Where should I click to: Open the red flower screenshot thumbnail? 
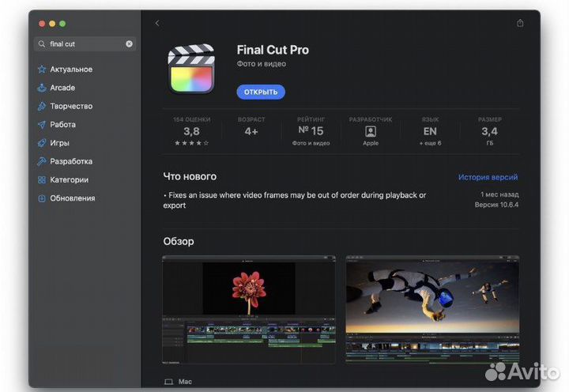pos(249,309)
